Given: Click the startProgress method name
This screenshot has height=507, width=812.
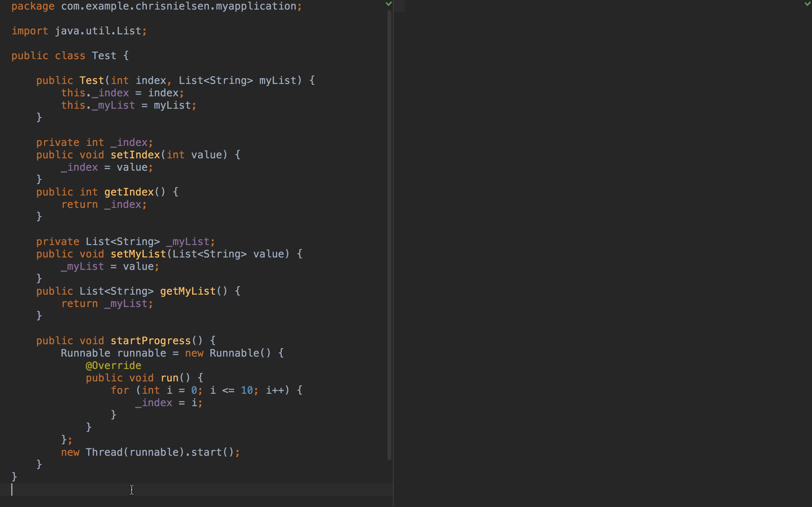Looking at the screenshot, I should [151, 341].
